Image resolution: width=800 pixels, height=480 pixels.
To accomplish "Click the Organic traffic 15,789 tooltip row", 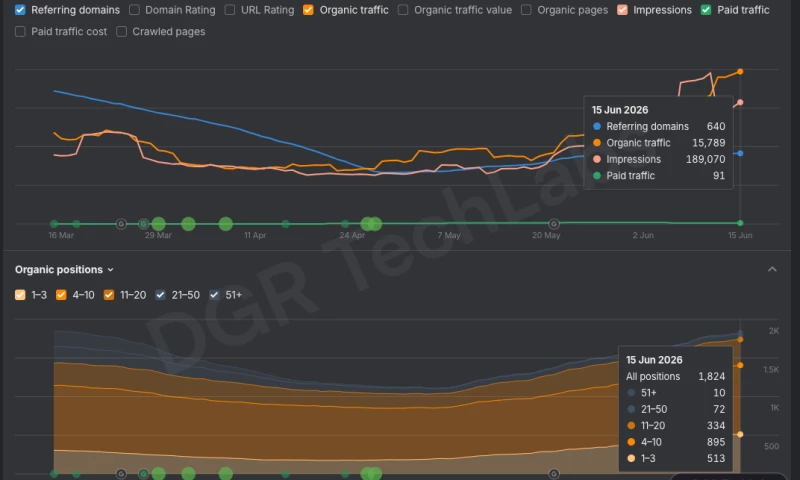I will pos(659,143).
